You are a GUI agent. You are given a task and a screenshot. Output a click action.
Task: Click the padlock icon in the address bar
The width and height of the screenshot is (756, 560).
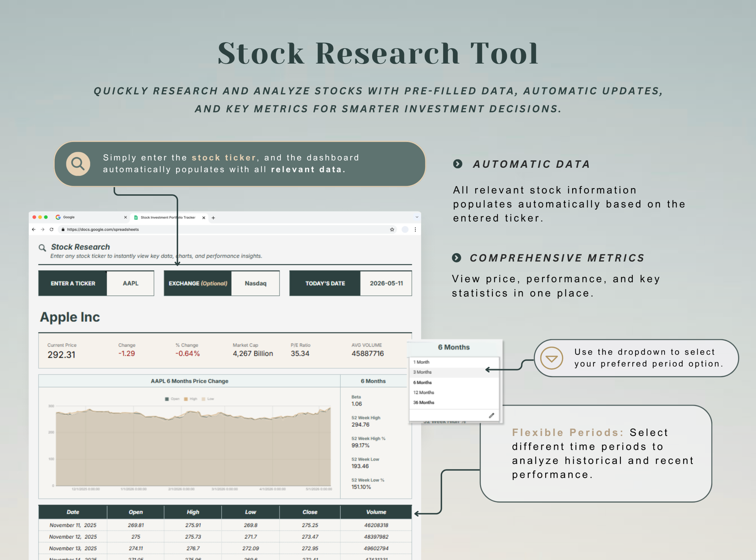click(63, 230)
